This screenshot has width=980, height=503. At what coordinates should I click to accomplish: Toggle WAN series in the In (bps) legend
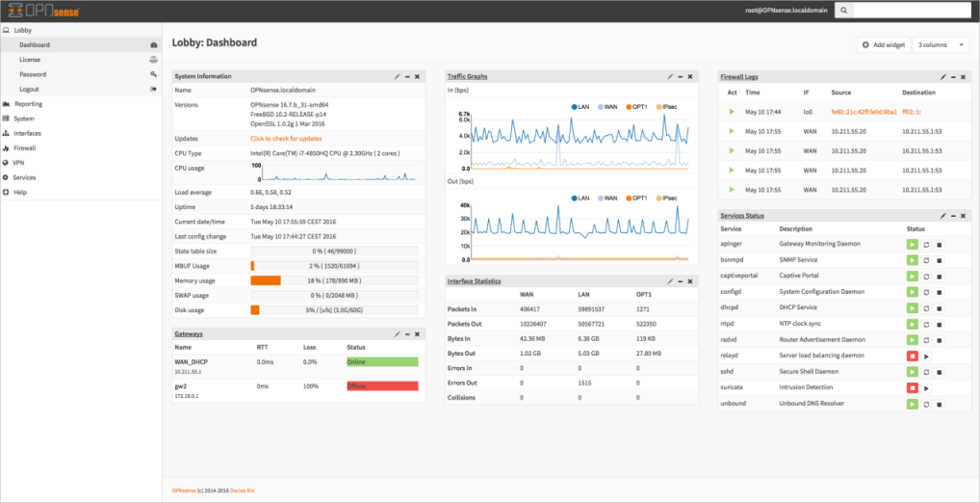click(607, 107)
